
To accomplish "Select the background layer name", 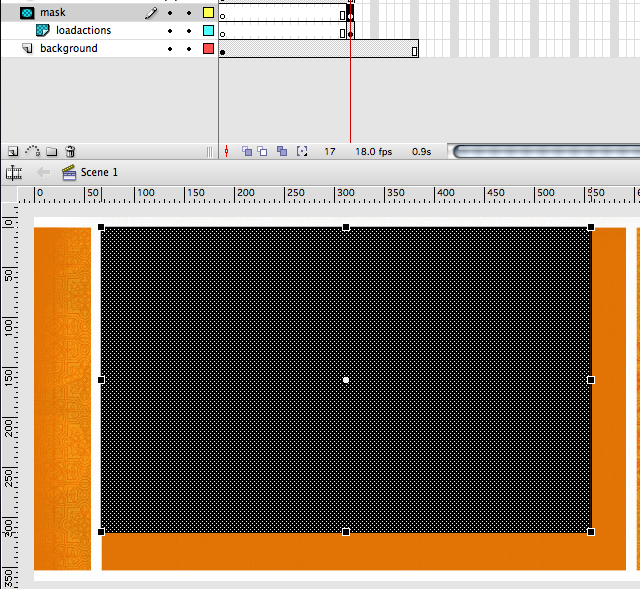I will coord(69,49).
